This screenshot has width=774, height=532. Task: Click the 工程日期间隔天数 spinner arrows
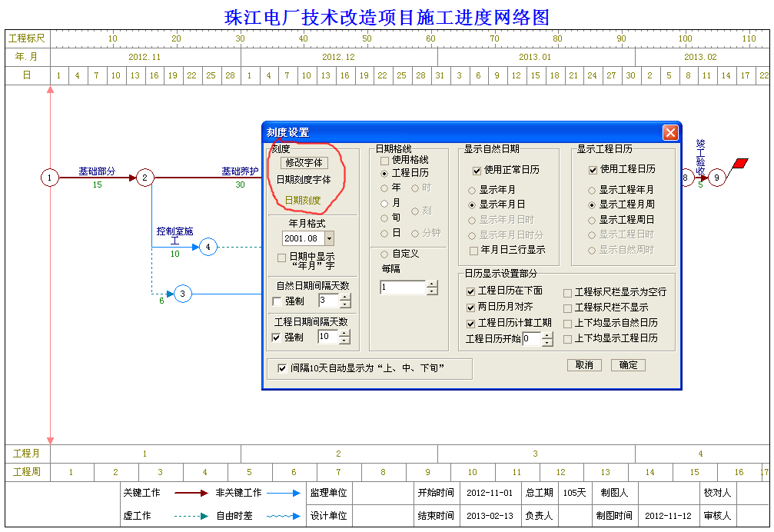click(x=344, y=336)
